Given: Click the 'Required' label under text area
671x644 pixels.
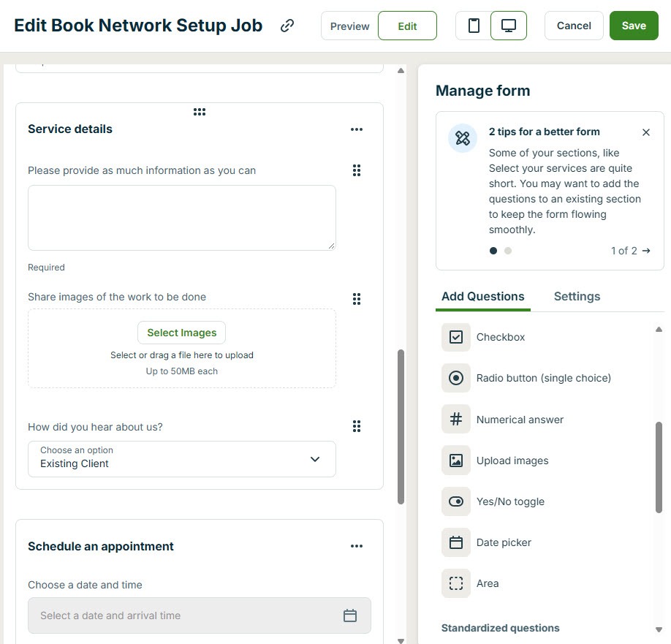Looking at the screenshot, I should pos(46,268).
